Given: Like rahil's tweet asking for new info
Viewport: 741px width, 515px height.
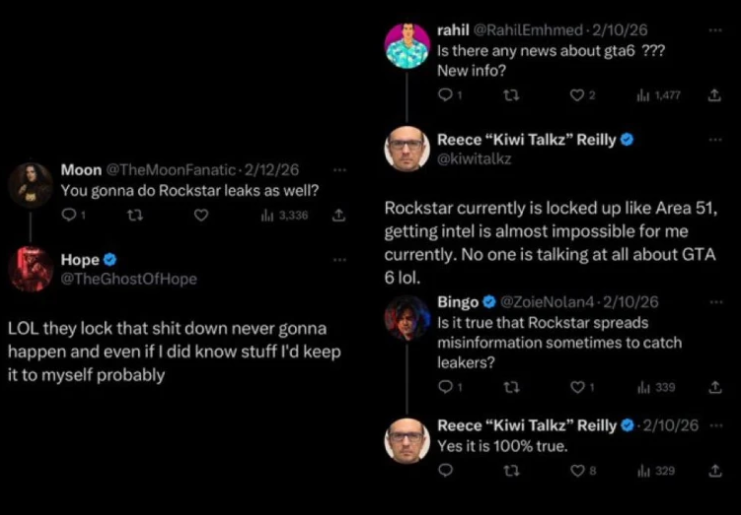Looking at the screenshot, I should point(576,95).
